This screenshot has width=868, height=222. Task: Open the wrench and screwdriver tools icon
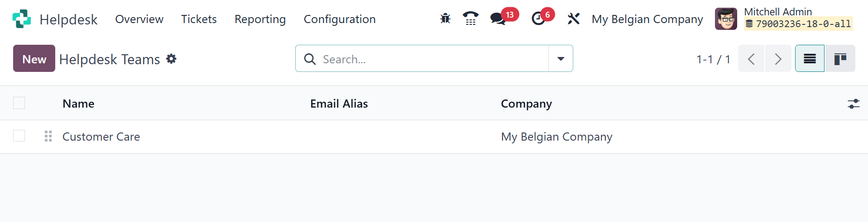[x=573, y=19]
